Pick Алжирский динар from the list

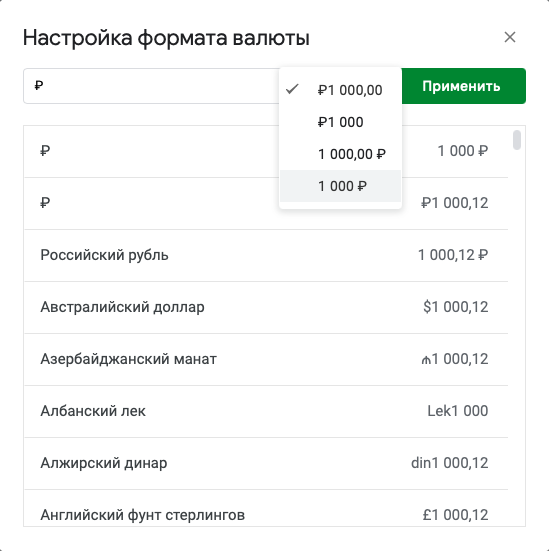tap(266, 464)
